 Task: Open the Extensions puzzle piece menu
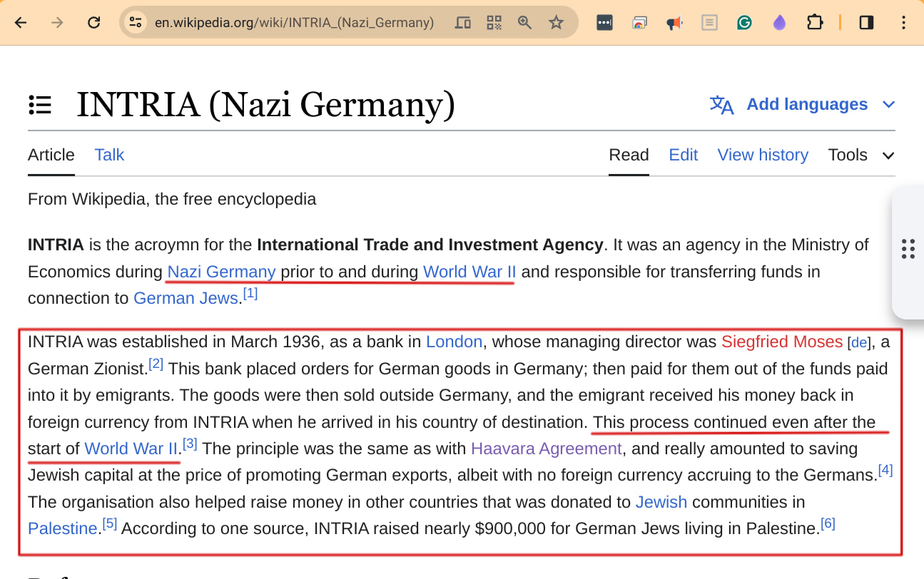tap(814, 23)
